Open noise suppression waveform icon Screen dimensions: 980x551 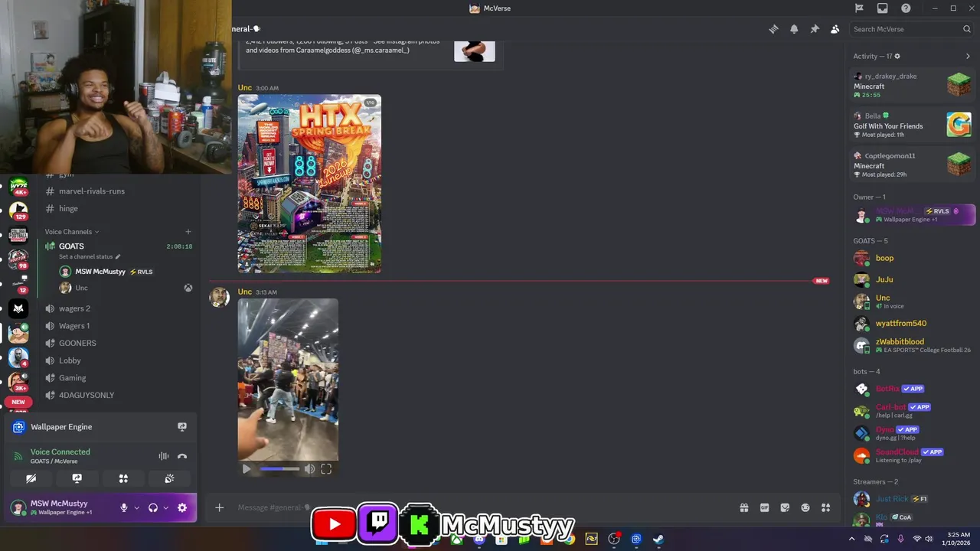(164, 456)
